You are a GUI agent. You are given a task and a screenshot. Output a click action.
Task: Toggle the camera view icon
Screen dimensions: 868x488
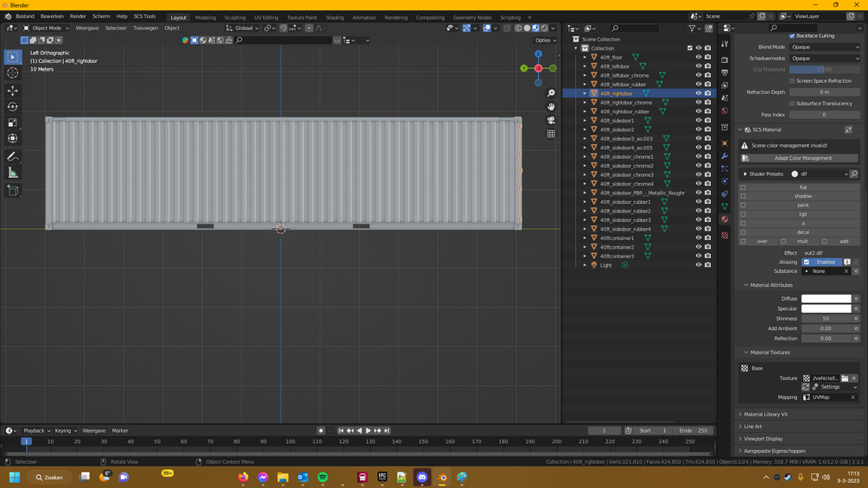tap(551, 120)
